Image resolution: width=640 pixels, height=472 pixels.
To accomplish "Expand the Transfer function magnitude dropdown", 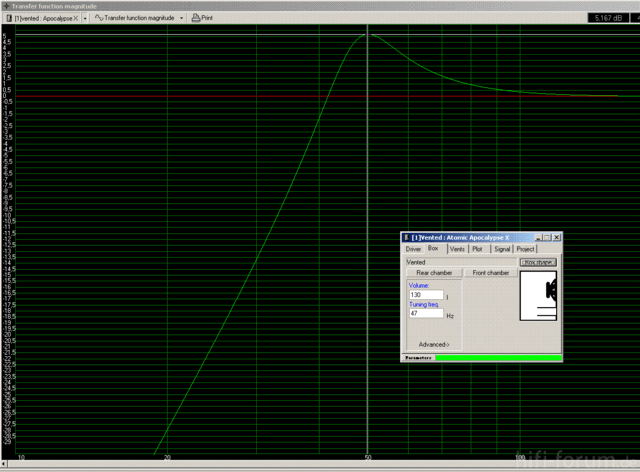I will (182, 18).
